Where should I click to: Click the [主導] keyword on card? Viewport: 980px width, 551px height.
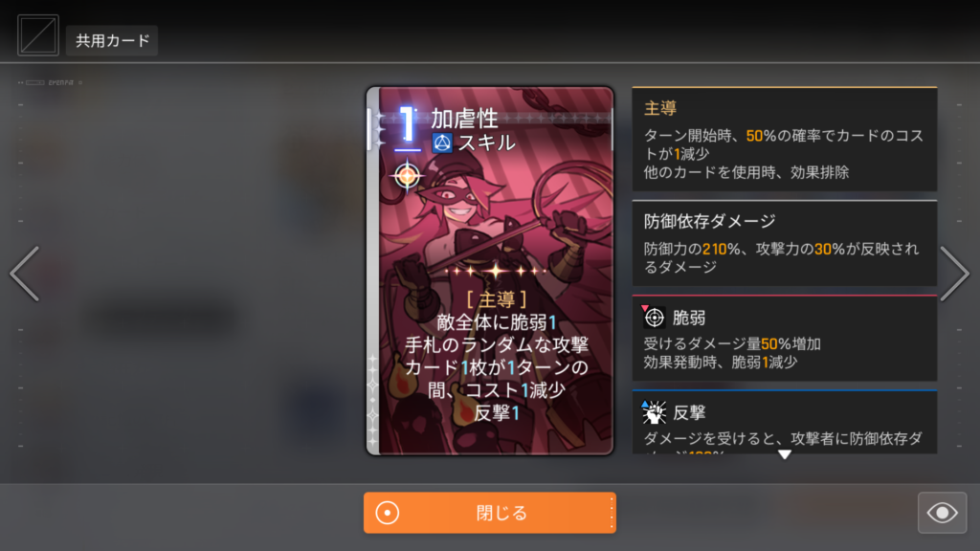point(497,299)
